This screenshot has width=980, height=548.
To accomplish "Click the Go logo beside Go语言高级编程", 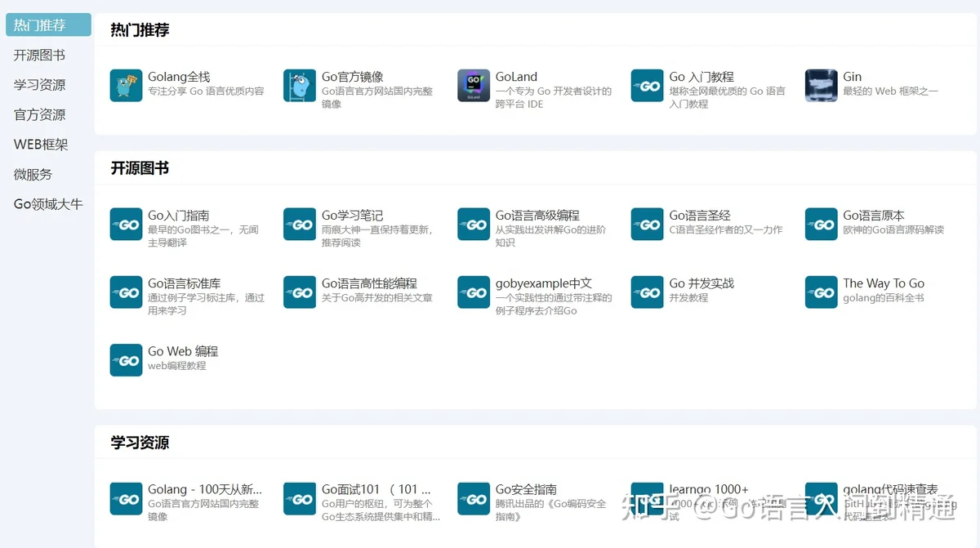I will click(x=474, y=225).
